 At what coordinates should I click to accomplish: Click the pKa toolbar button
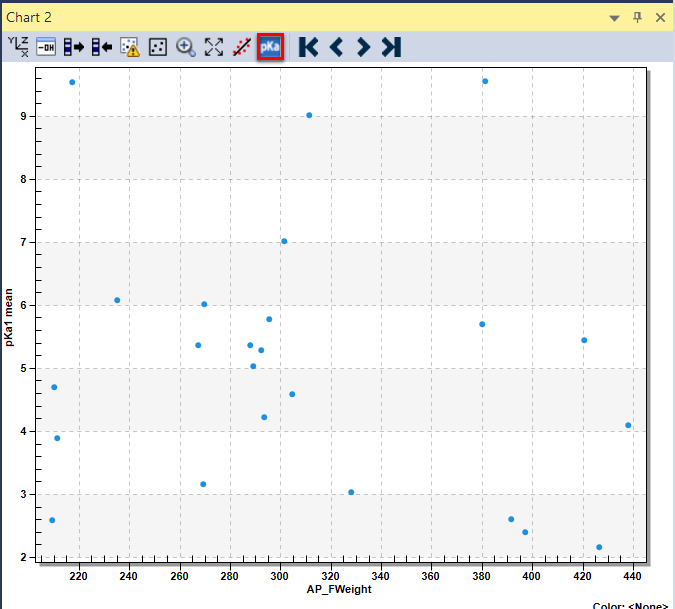tap(270, 46)
